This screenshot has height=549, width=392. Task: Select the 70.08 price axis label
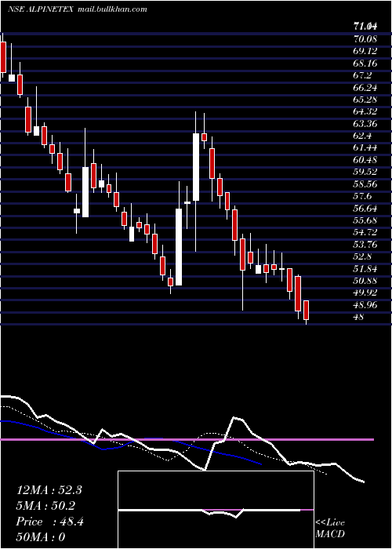pos(365,38)
